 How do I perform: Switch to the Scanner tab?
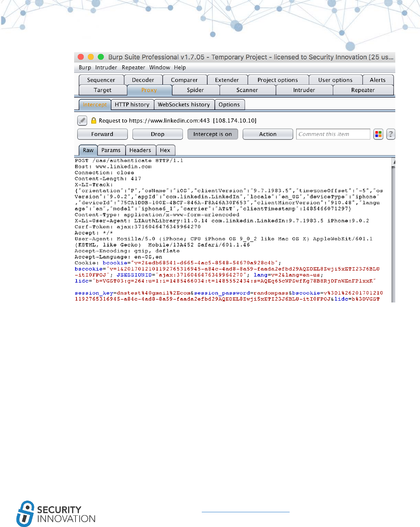[x=247, y=90]
